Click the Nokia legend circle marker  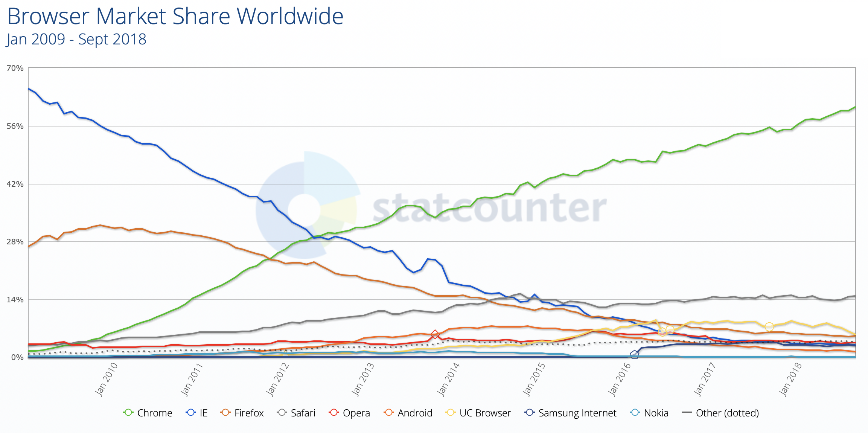(x=635, y=413)
